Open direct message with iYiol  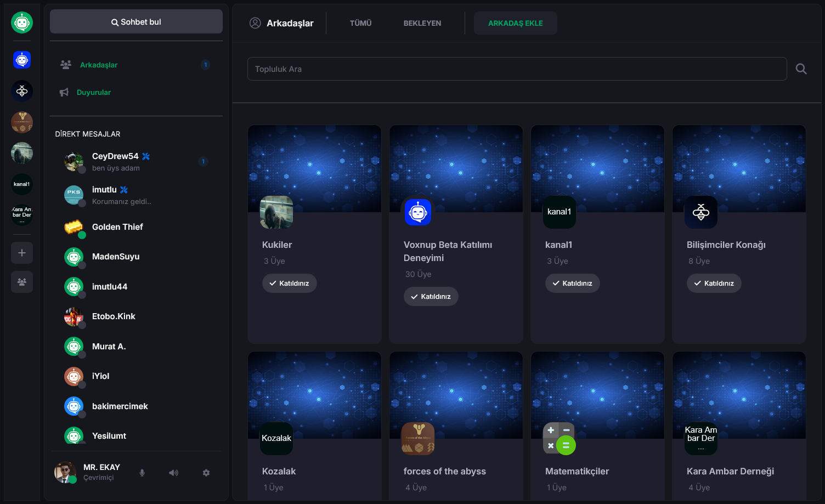tap(136, 376)
